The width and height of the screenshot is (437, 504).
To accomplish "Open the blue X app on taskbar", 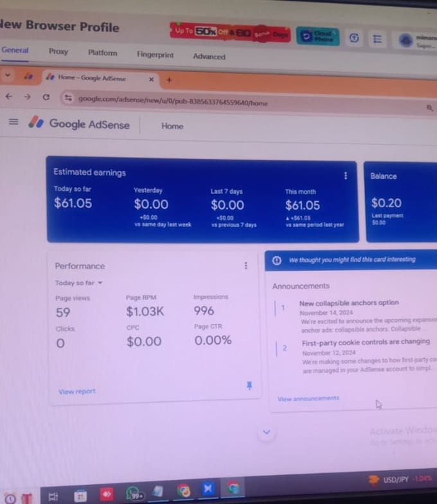I will point(208,489).
